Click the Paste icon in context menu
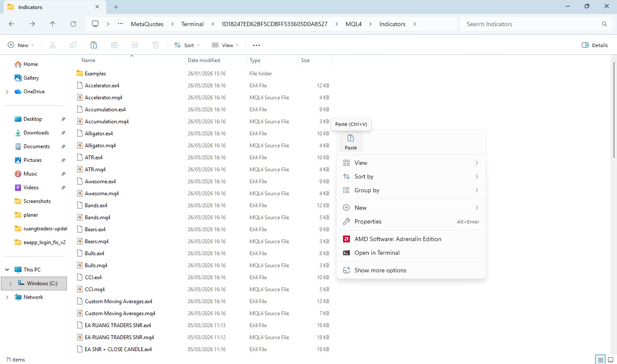This screenshot has width=617, height=364. click(x=351, y=142)
